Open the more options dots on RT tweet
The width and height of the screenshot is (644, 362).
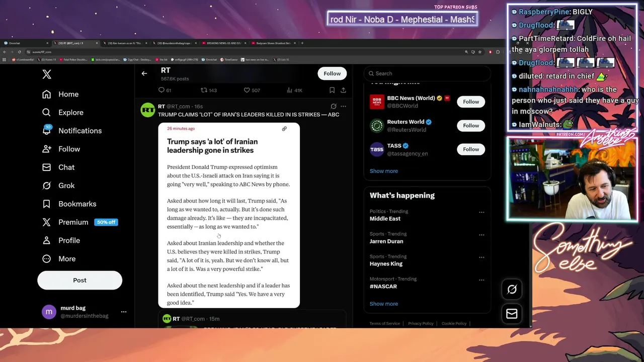[343, 107]
